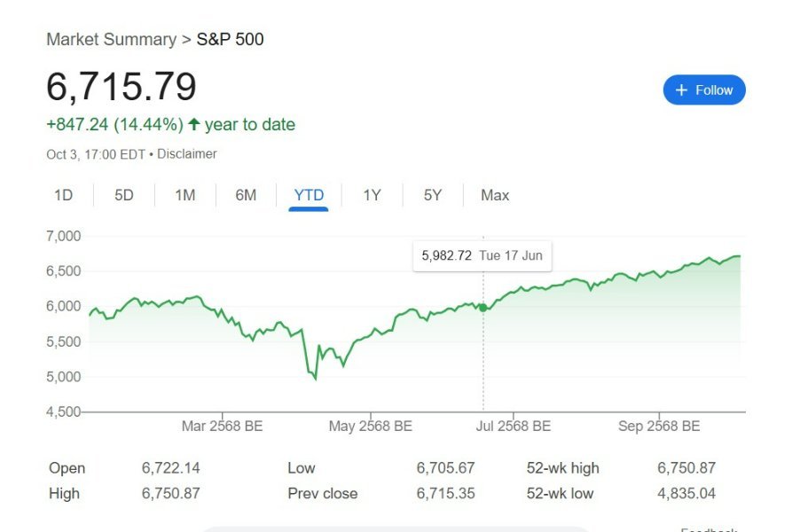Open the Market Summary breadcrumb link
800x532 pixels.
click(x=111, y=39)
